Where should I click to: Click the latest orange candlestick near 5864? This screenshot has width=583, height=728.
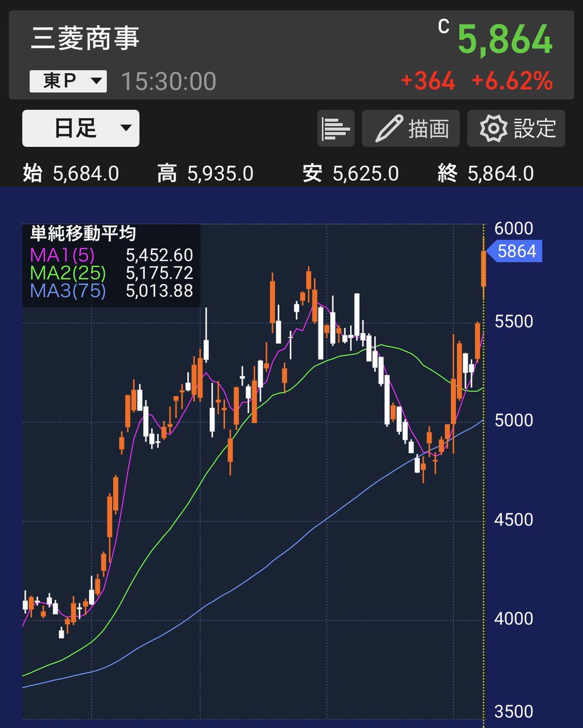click(484, 268)
